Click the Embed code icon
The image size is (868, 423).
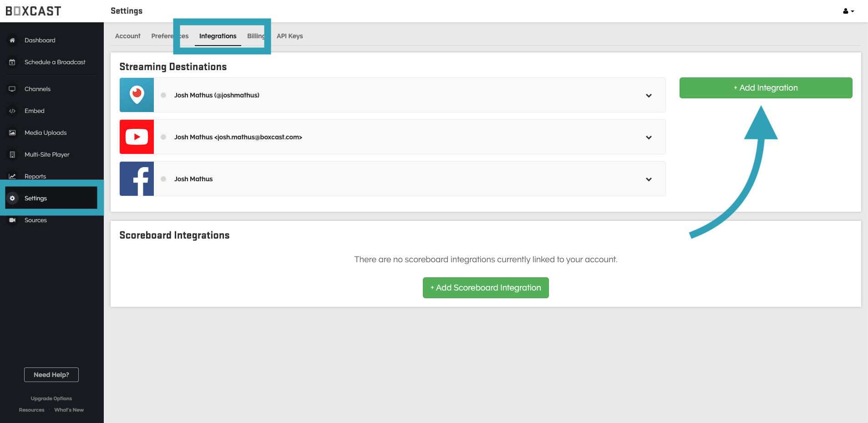[12, 111]
